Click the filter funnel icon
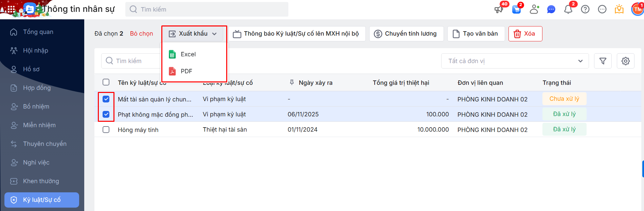644x211 pixels. 603,61
